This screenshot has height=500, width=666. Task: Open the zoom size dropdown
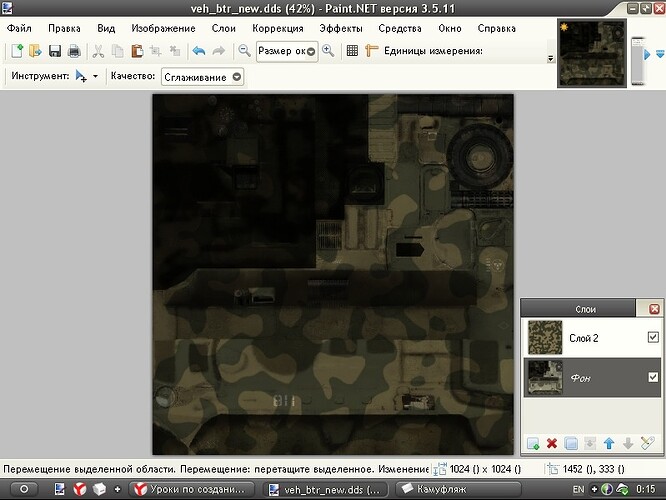(x=311, y=51)
